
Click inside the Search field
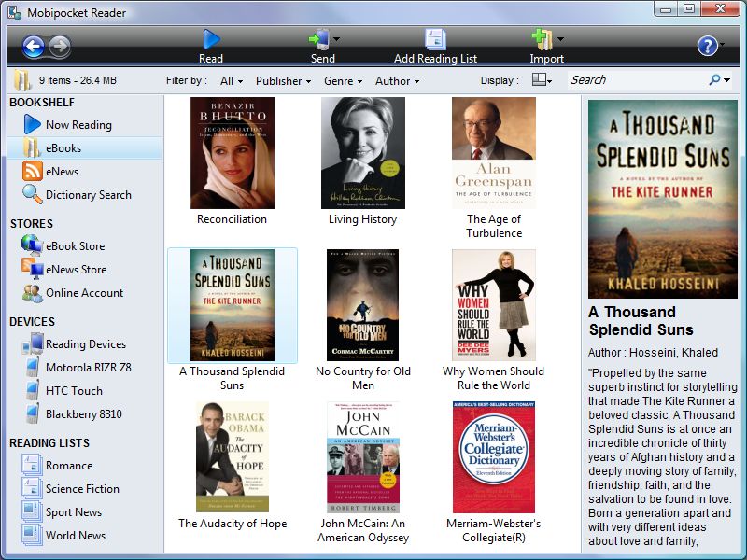[x=639, y=80]
